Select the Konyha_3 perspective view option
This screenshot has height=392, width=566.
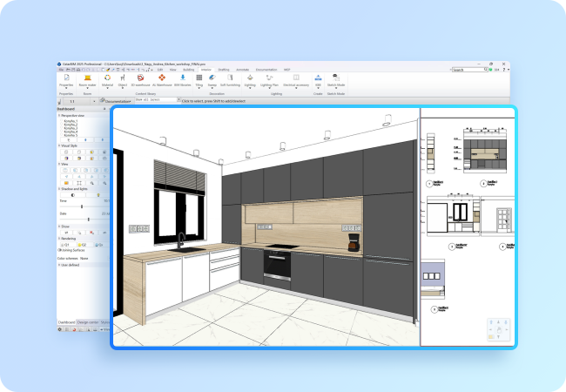click(71, 129)
